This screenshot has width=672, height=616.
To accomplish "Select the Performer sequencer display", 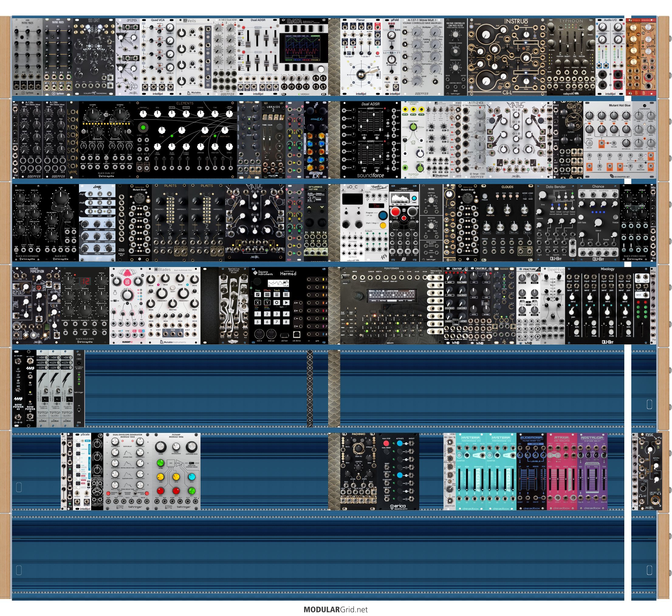I will pos(392,296).
